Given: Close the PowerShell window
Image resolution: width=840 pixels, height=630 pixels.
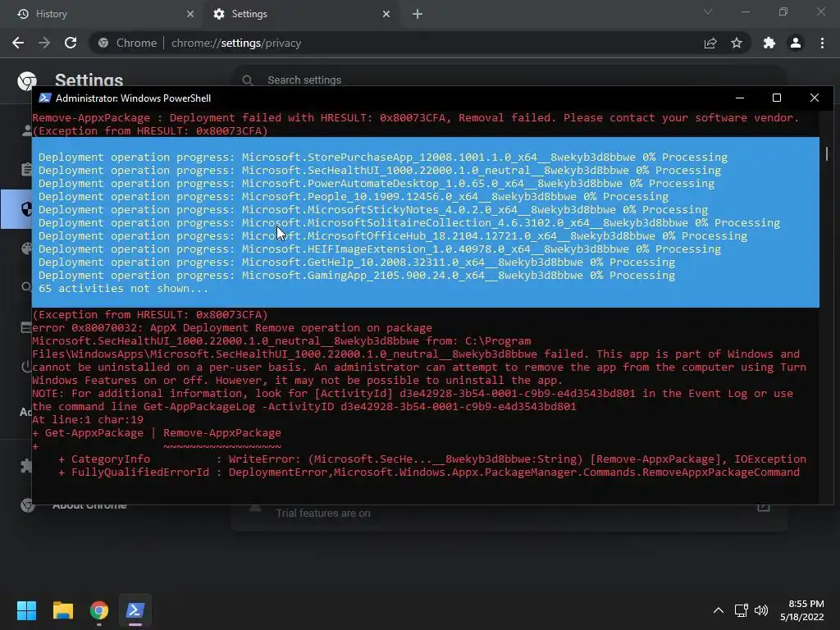Looking at the screenshot, I should point(815,98).
